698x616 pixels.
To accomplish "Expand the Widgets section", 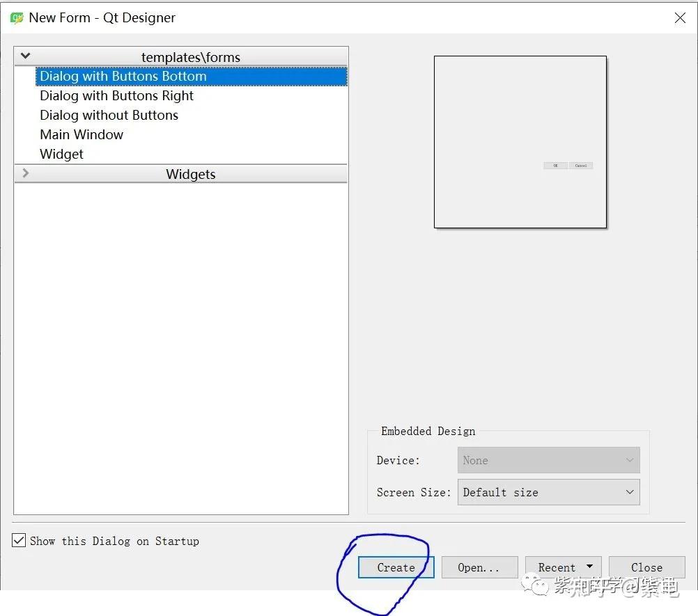I will click(x=25, y=173).
